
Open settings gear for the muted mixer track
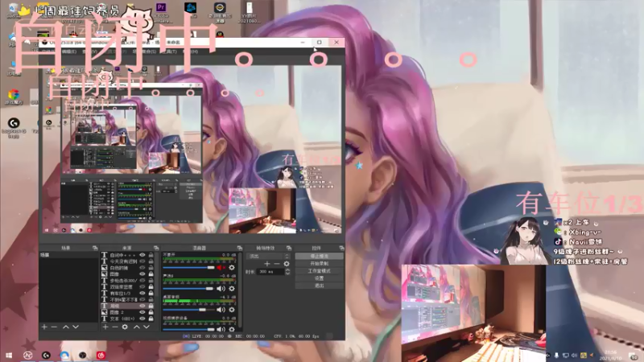click(232, 268)
